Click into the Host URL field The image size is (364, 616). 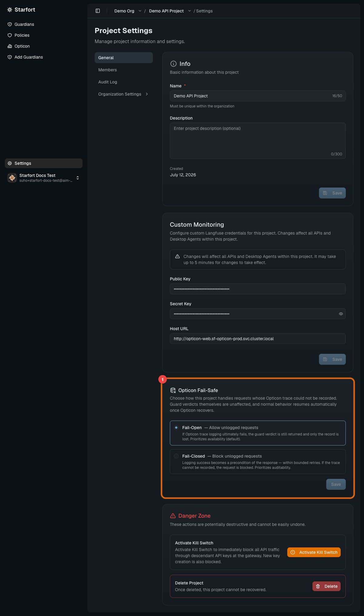point(258,339)
